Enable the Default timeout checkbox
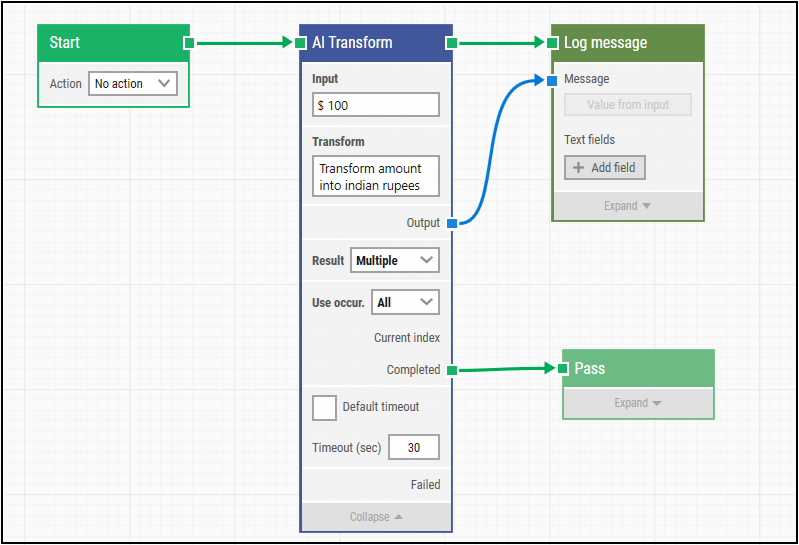The width and height of the screenshot is (799, 545). click(x=324, y=407)
